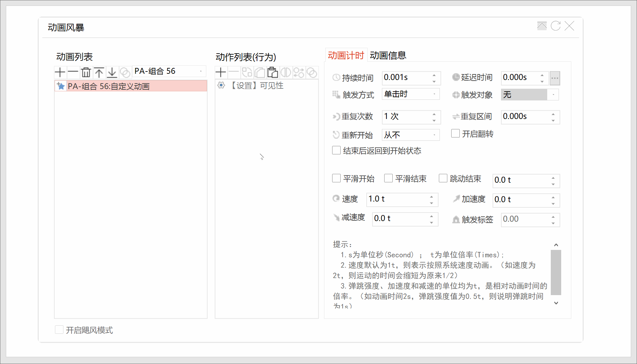Increase 重复次数 with the up spinner
This screenshot has width=637, height=364.
tap(434, 114)
